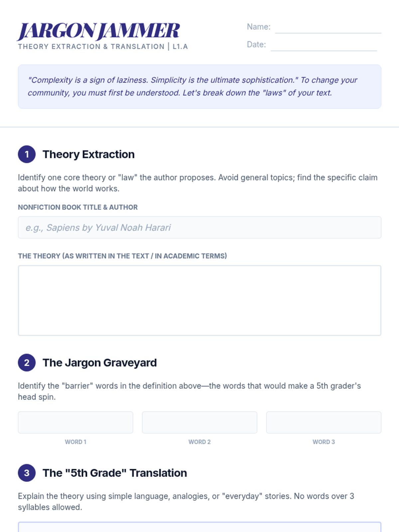The image size is (399, 532).
Task: Click the Theory Extraction & Translation subtitle
Action: (x=103, y=47)
